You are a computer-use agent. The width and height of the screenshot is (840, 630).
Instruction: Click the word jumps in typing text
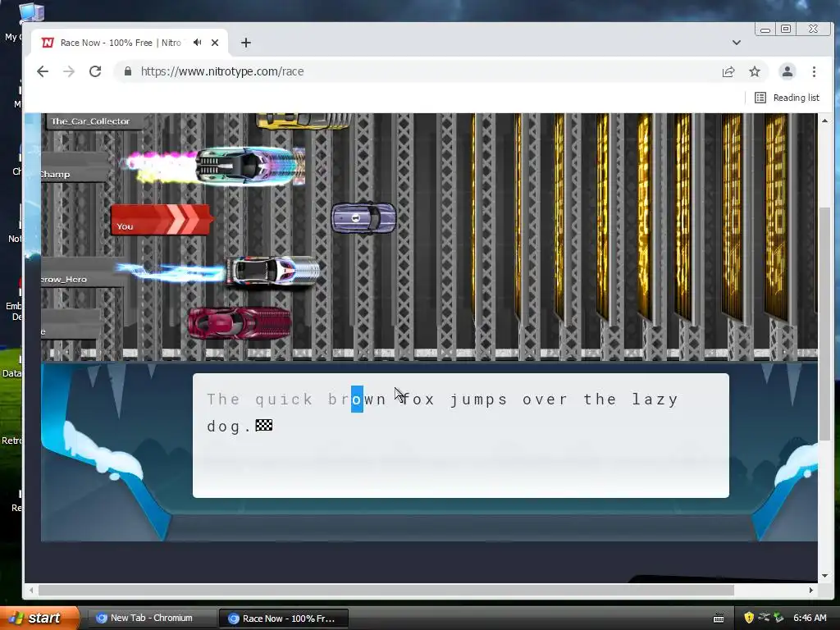click(478, 400)
